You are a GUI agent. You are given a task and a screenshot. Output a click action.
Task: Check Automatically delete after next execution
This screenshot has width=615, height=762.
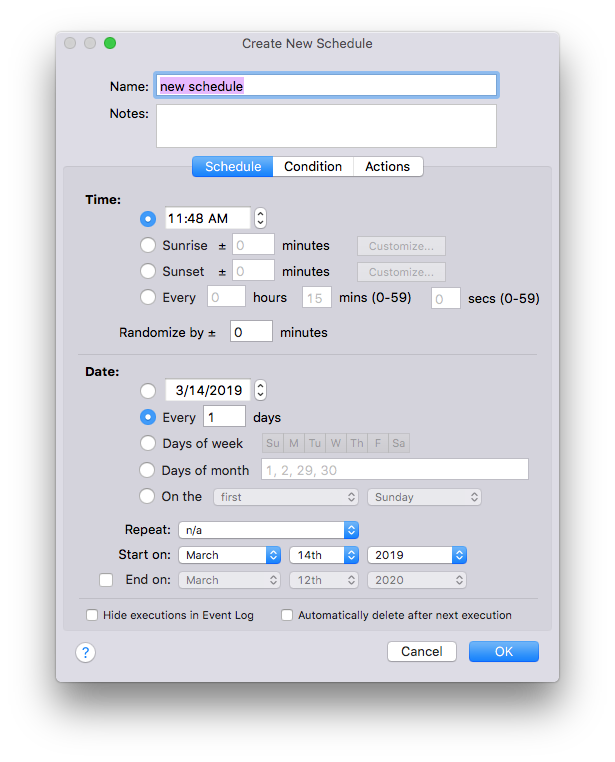point(287,615)
